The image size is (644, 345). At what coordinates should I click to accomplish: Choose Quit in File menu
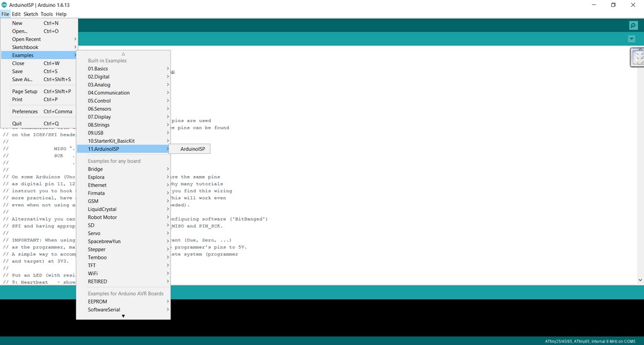(x=39, y=123)
